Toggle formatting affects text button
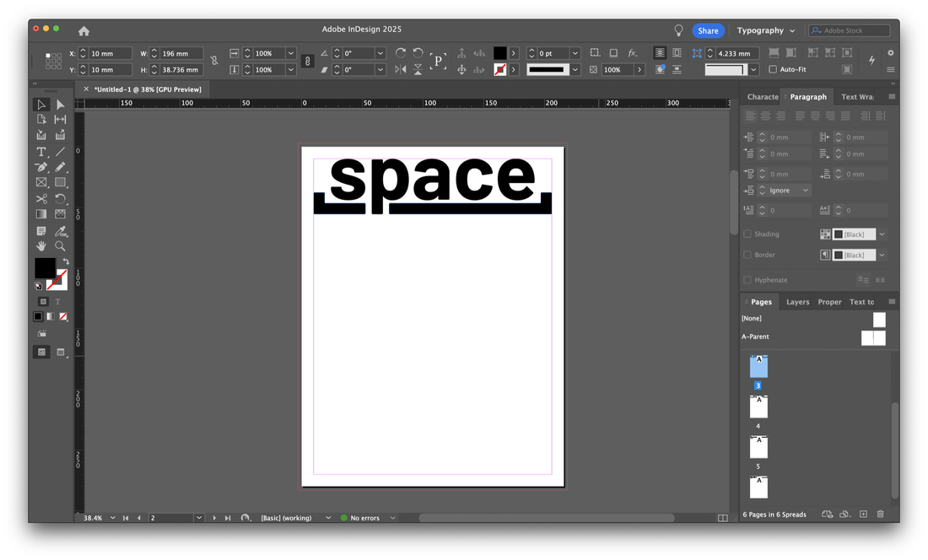 click(x=58, y=302)
